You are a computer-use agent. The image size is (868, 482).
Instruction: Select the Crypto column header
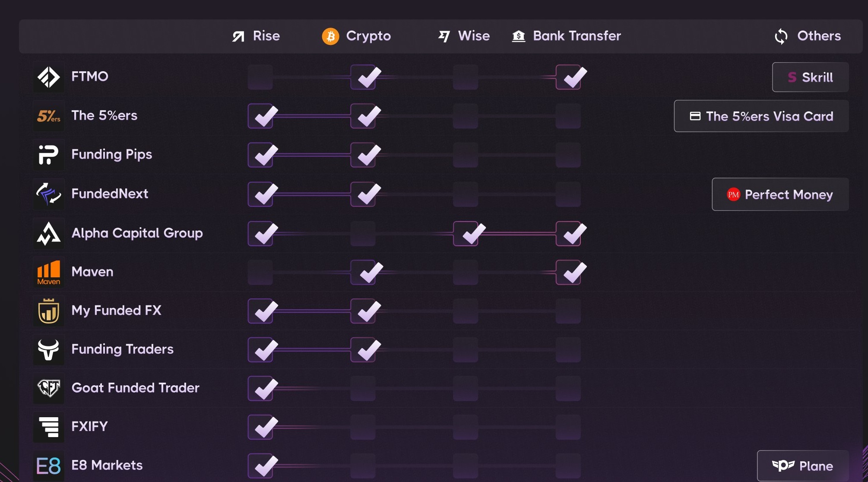click(x=356, y=36)
